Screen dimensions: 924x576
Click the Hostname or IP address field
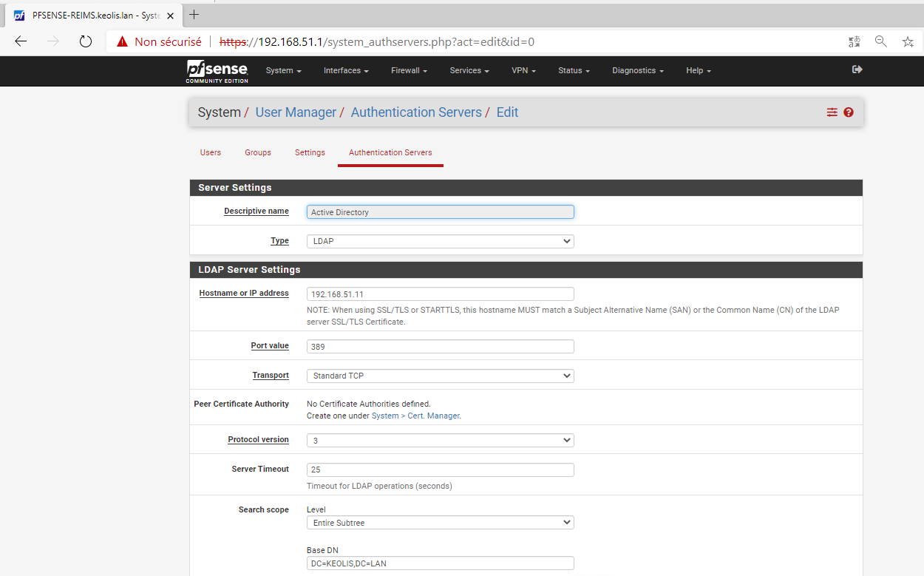click(441, 294)
